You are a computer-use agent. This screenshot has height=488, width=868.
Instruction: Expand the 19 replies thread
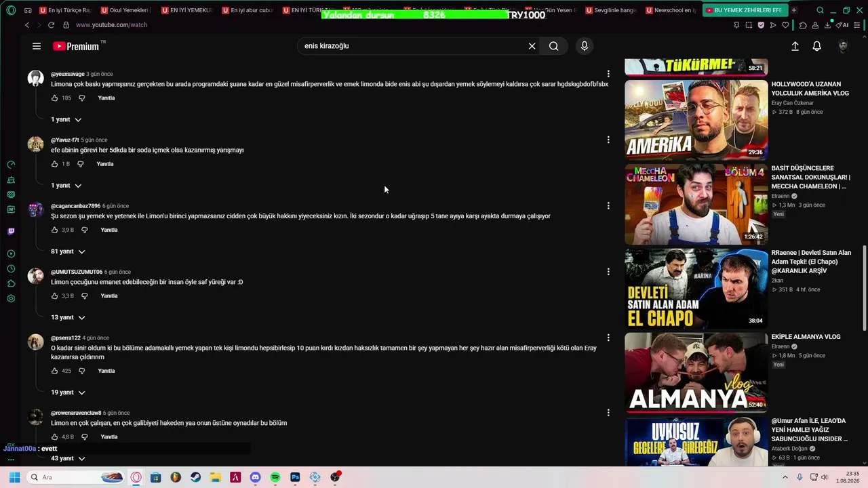coord(68,392)
